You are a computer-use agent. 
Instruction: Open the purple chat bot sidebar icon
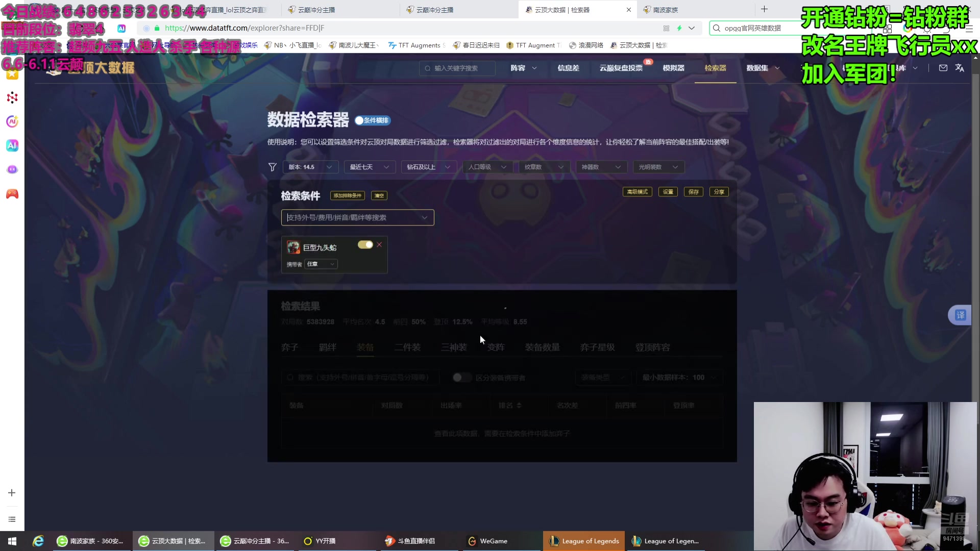point(12,169)
